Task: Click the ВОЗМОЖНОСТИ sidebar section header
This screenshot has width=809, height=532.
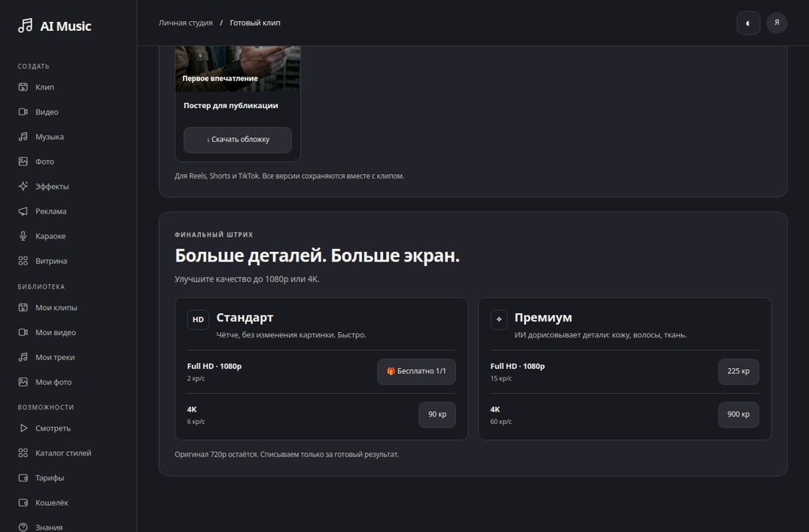Action: pos(46,407)
